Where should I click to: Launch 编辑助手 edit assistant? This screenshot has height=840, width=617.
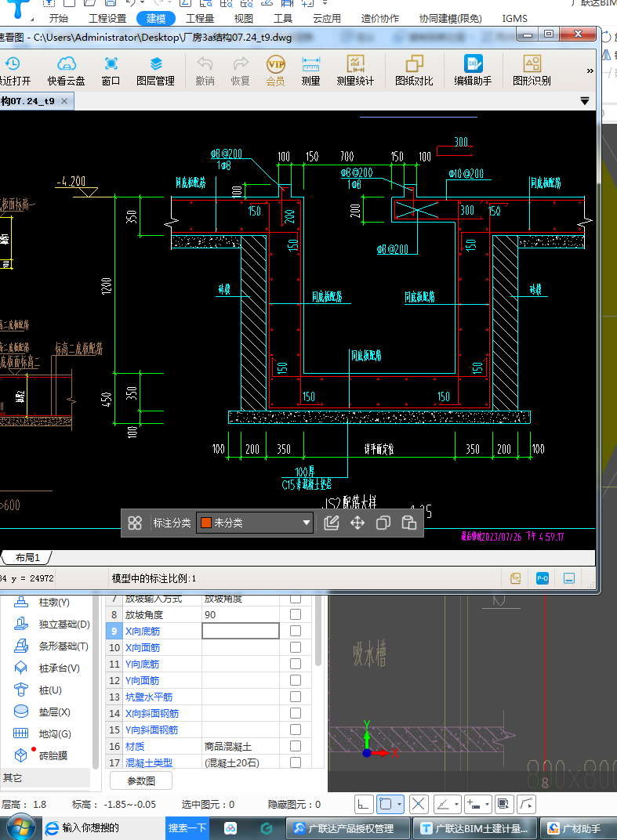[473, 71]
